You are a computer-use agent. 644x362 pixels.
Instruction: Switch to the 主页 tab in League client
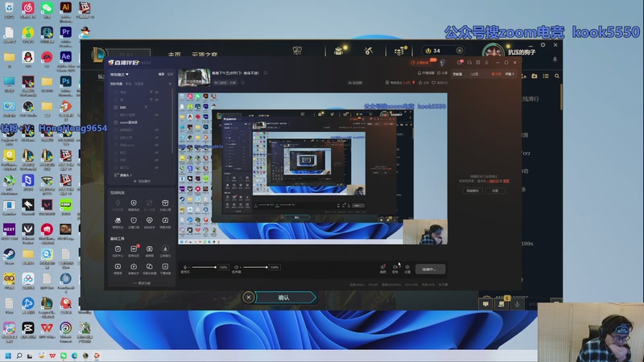[174, 55]
